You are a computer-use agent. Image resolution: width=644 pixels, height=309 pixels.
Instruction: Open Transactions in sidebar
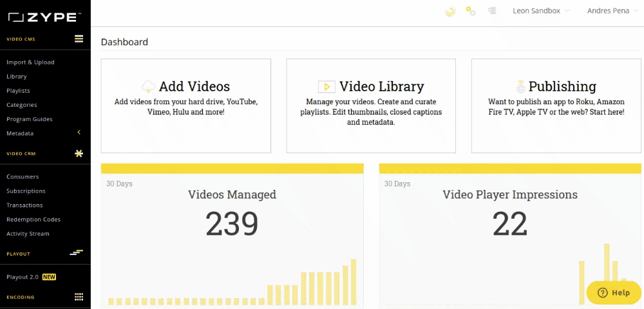[x=24, y=205]
